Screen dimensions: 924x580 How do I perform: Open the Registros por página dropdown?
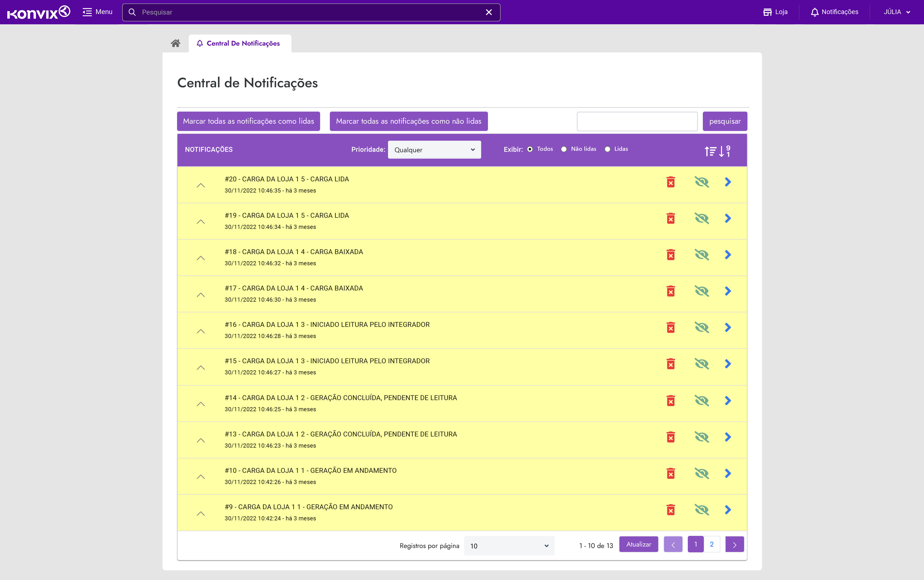pyautogui.click(x=509, y=546)
